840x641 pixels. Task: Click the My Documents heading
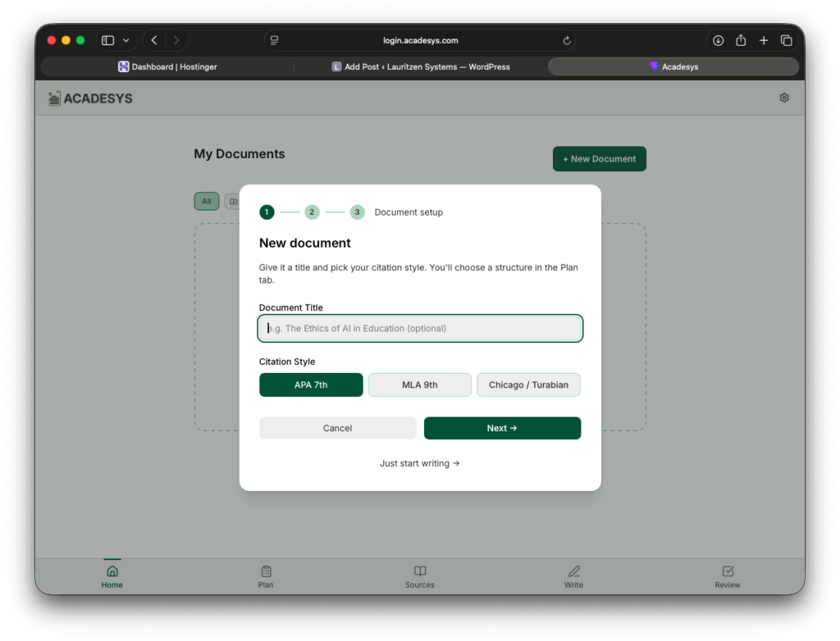click(x=240, y=153)
